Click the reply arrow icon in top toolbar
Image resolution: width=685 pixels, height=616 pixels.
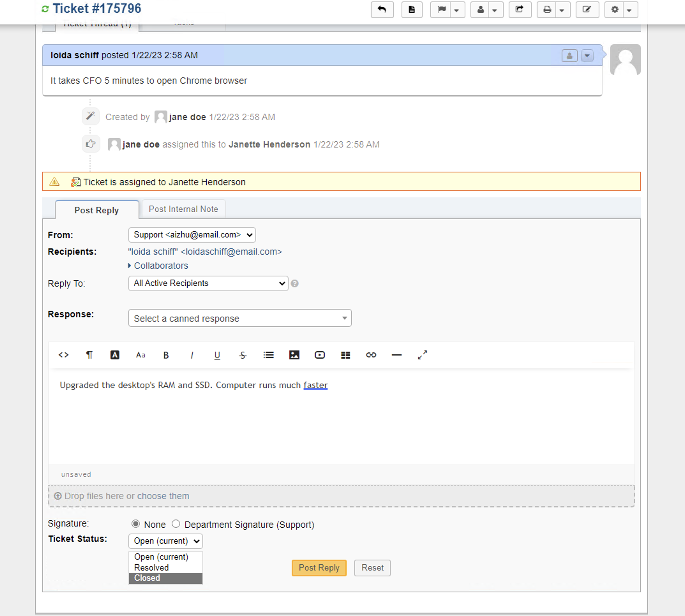(x=382, y=10)
